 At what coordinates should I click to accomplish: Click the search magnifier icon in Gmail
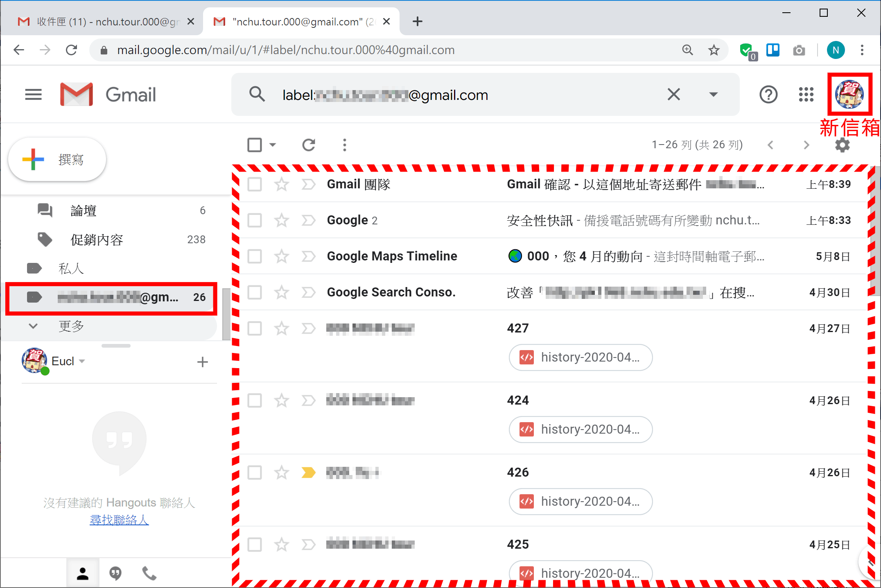(x=257, y=95)
